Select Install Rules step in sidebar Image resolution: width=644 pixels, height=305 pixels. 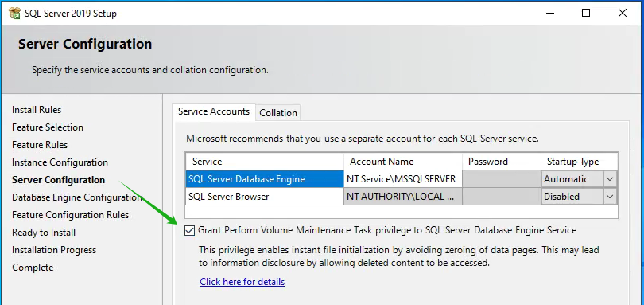[37, 110]
